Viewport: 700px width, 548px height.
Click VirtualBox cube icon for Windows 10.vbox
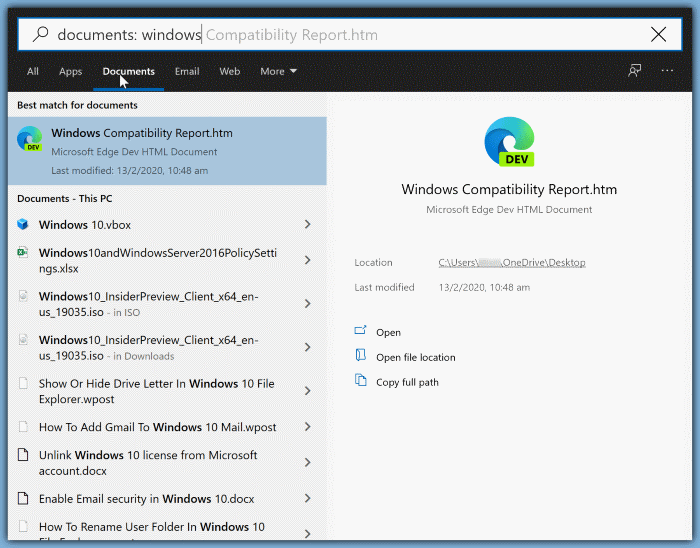tap(23, 224)
